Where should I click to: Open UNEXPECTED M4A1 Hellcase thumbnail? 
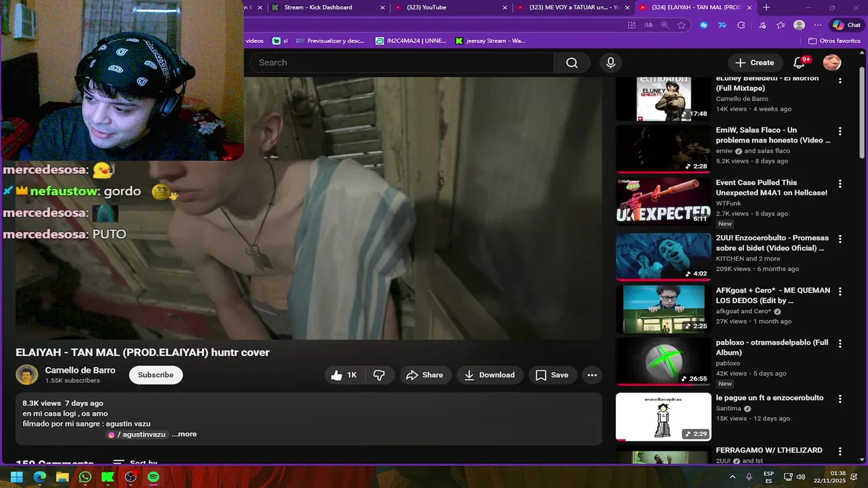click(663, 201)
